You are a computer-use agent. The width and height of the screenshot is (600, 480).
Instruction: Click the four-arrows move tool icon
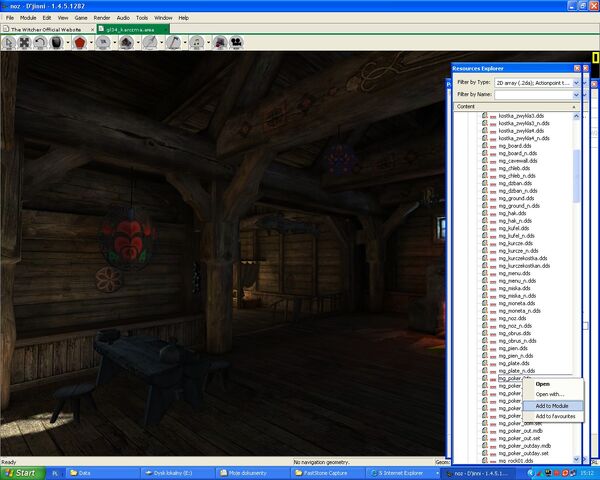[24, 43]
